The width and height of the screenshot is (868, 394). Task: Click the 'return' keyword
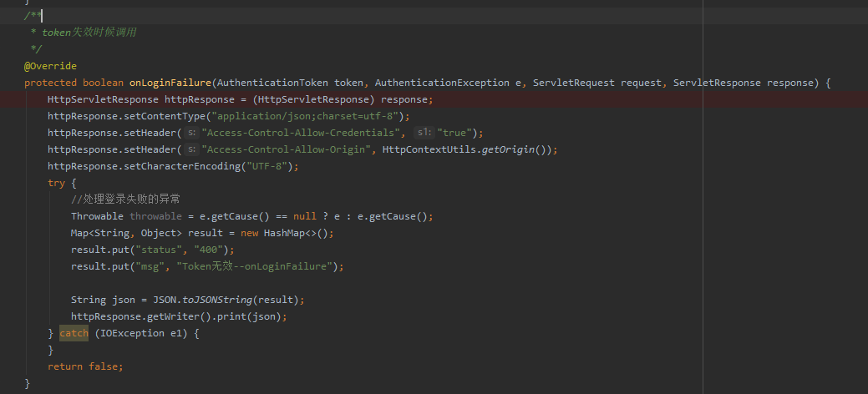pyautogui.click(x=65, y=366)
